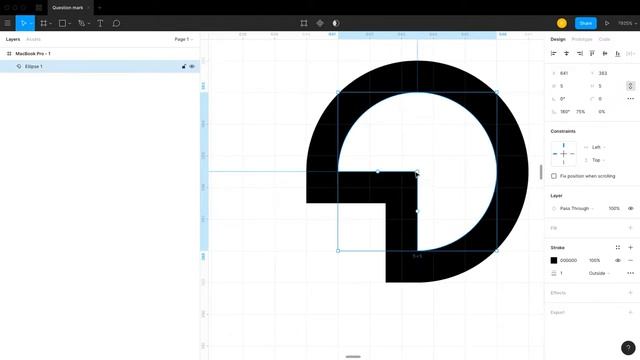Open a new tab with plus icon
The image size is (640, 360).
(x=100, y=7)
